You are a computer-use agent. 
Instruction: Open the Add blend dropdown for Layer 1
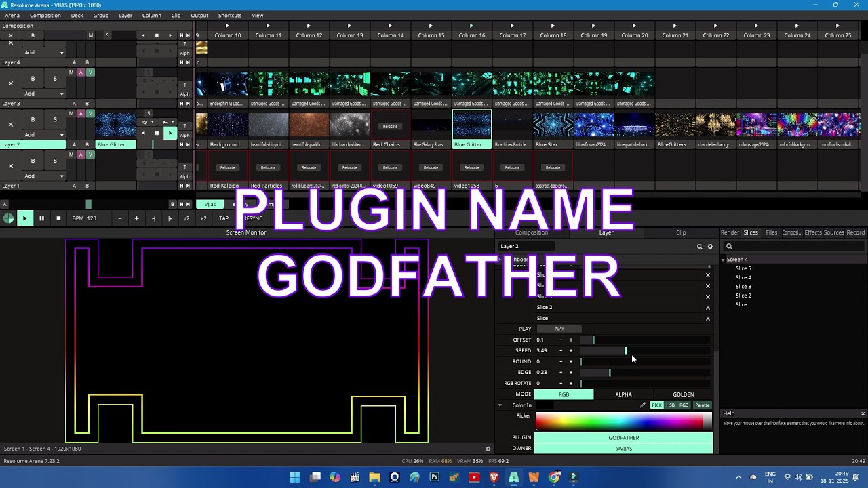pyautogui.click(x=44, y=176)
